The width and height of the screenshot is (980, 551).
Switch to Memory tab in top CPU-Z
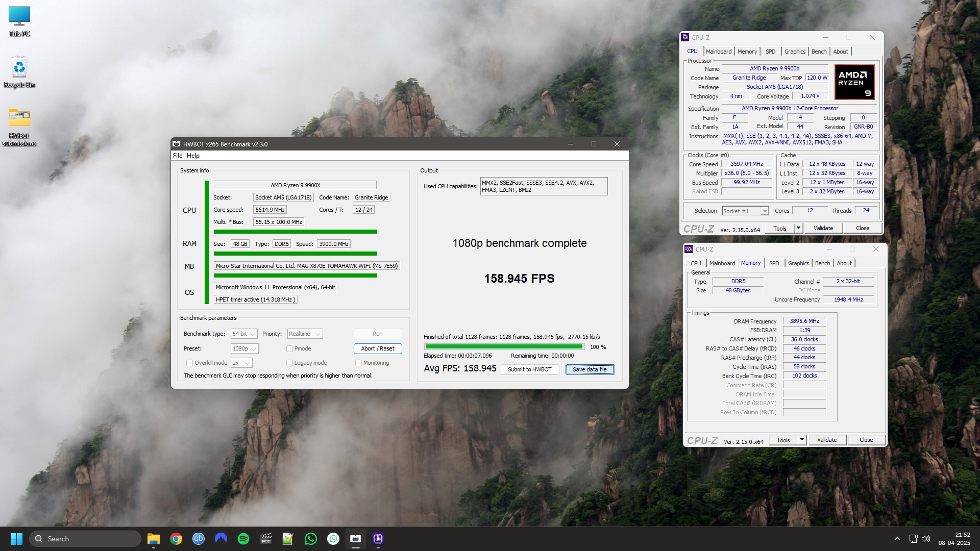click(x=747, y=52)
